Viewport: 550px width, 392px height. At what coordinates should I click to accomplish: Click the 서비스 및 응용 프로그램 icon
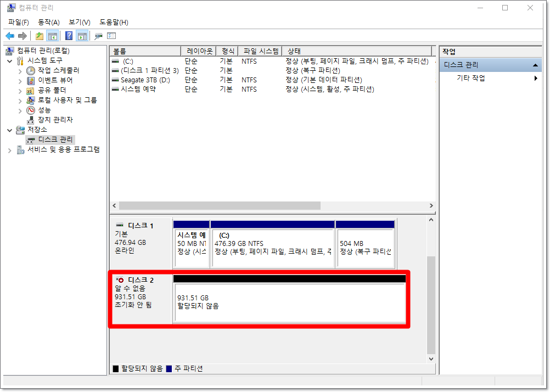click(x=20, y=150)
